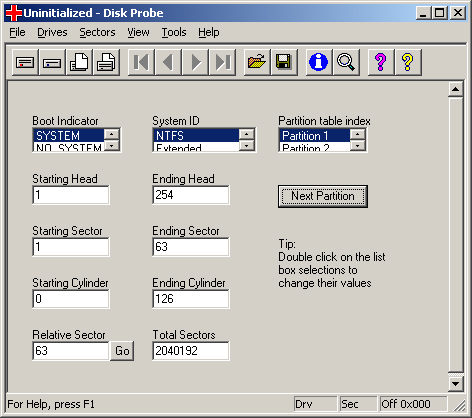472x418 pixels.
Task: Click the logical volume drive toolbar icon
Action: (52, 62)
